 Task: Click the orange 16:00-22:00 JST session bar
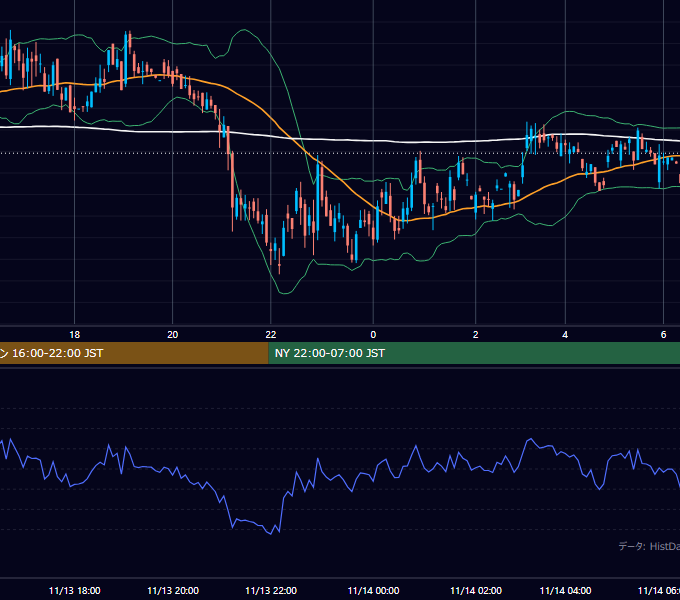point(134,353)
